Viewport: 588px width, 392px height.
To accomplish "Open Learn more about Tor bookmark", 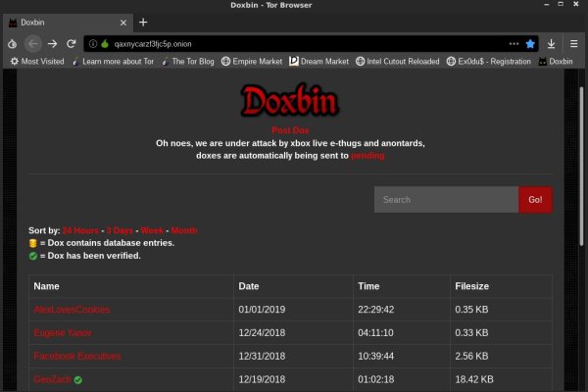I will tap(111, 61).
